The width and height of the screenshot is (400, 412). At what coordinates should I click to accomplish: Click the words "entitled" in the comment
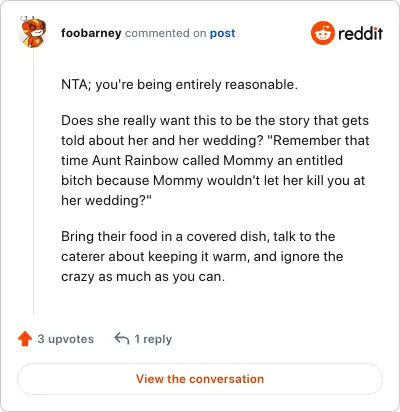click(x=319, y=160)
